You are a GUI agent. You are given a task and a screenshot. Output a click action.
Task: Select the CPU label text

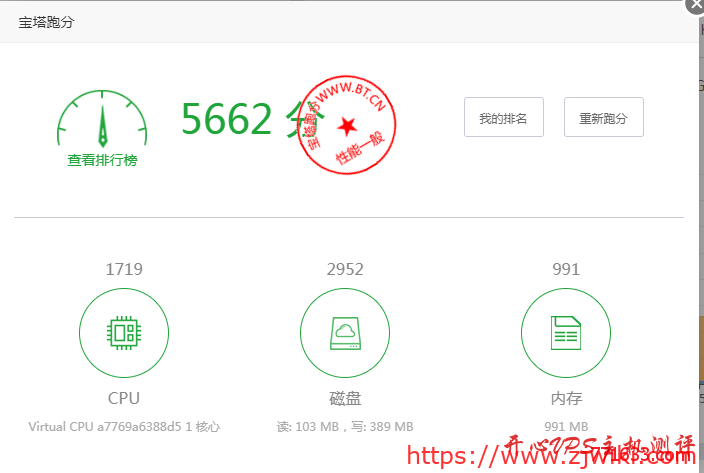124,398
